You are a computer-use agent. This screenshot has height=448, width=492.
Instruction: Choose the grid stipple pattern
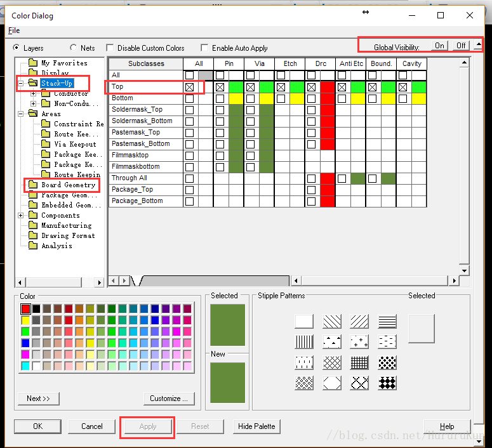tap(359, 363)
